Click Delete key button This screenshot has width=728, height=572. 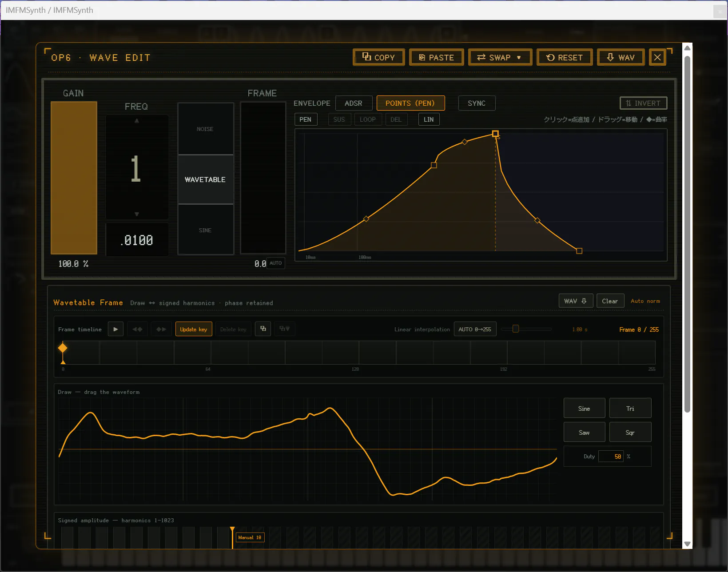click(x=233, y=329)
